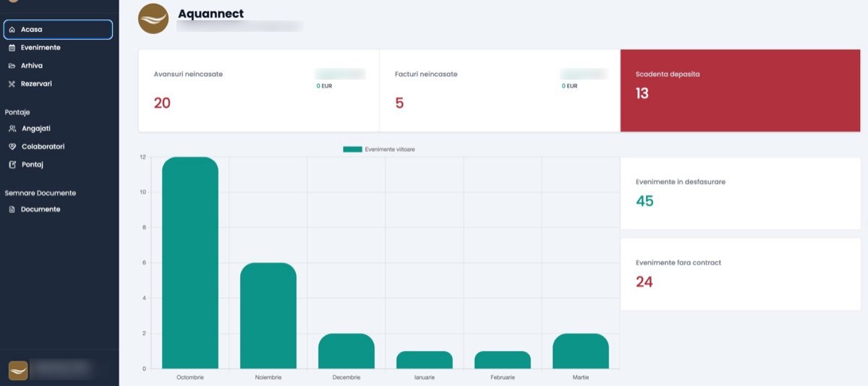The image size is (868, 386).
Task: Click the Facturi neincasate card
Action: [500, 91]
